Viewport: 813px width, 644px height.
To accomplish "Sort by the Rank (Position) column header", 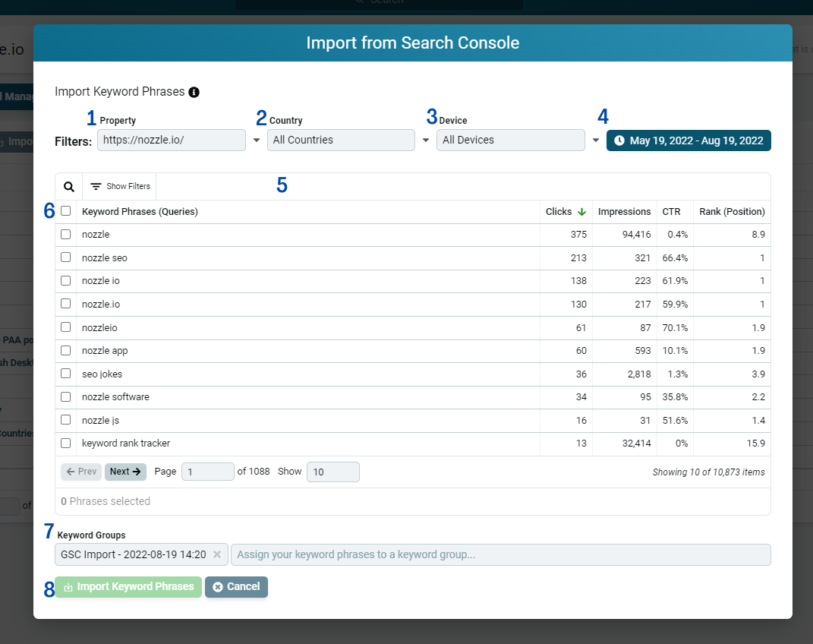I will [732, 212].
